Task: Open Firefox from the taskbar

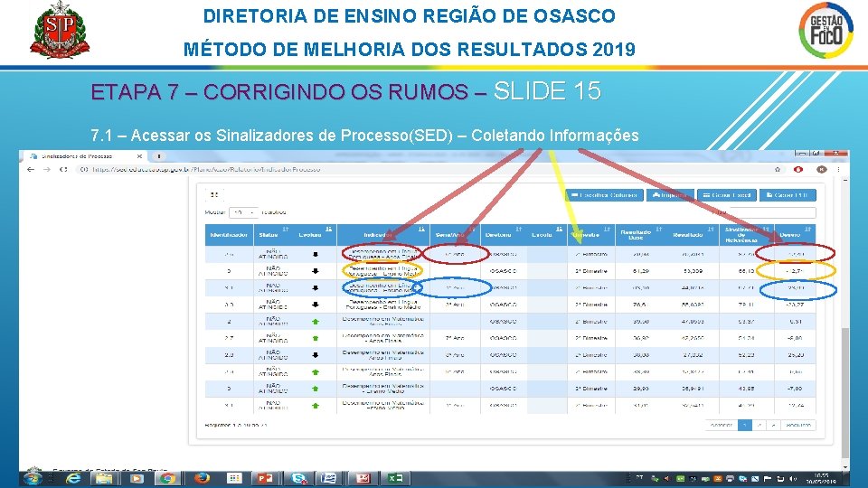Action: [202, 478]
